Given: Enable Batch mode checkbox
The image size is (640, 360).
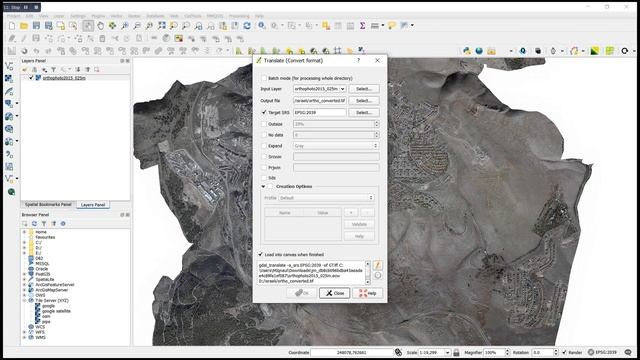Looking at the screenshot, I should (264, 78).
